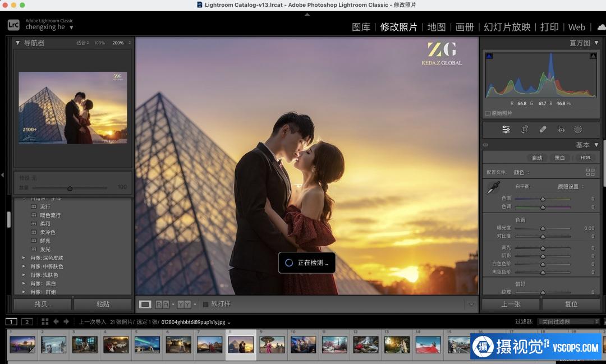Open white balance 原照设置 dropdown
This screenshot has height=364, width=606.
point(571,187)
